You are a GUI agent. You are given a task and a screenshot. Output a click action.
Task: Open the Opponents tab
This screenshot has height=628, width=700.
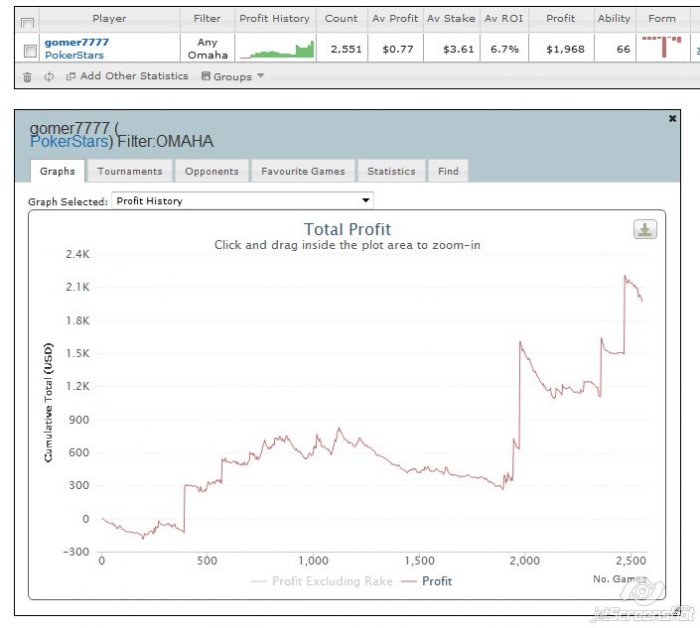pyautogui.click(x=212, y=171)
